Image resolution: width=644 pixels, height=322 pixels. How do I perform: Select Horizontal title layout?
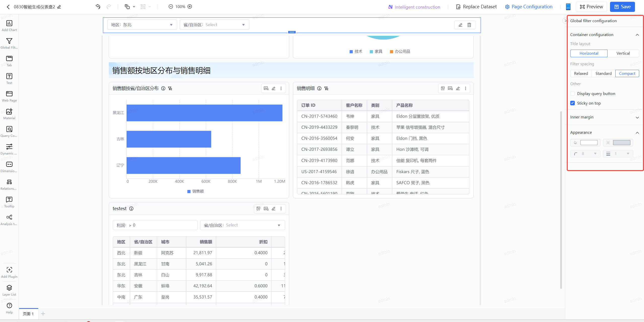tap(589, 53)
